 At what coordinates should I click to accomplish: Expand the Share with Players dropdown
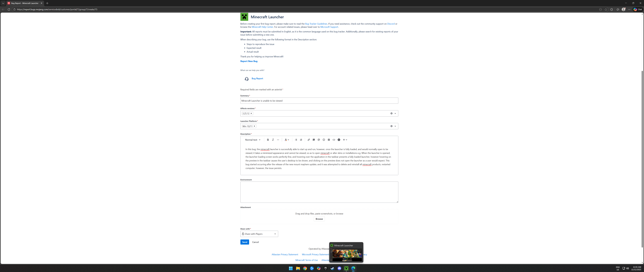coord(259,234)
